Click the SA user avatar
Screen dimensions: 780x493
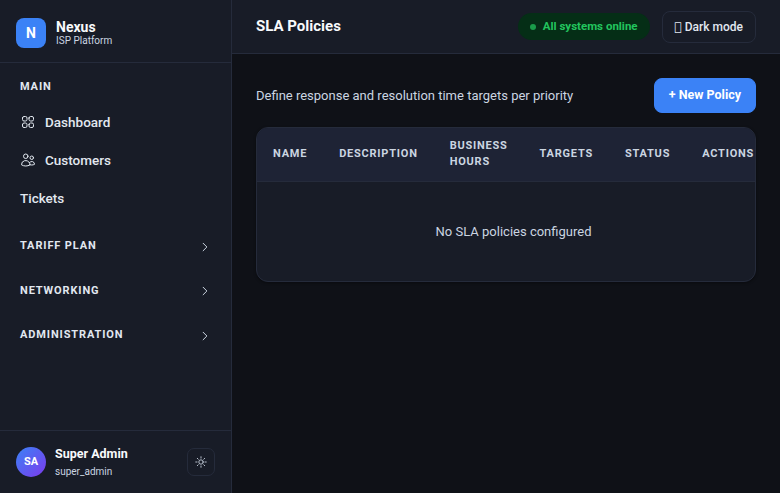tap(31, 462)
